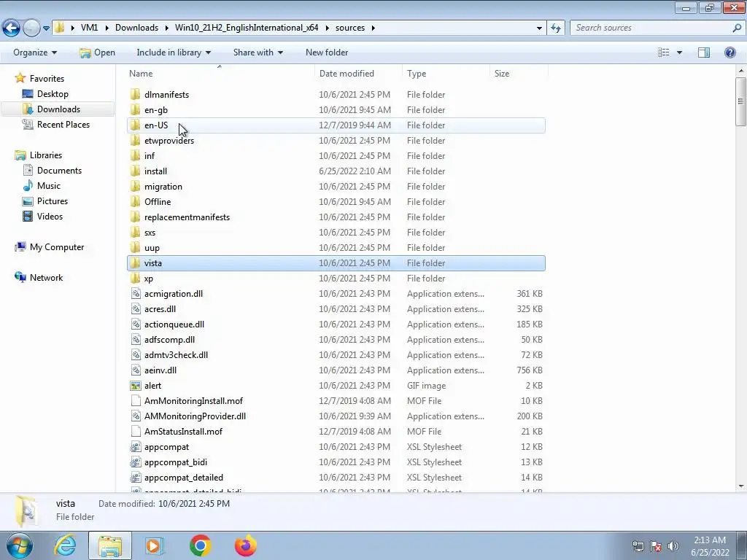Launch Google Chrome from the taskbar
Screen dimensions: 747x560
(x=200, y=545)
